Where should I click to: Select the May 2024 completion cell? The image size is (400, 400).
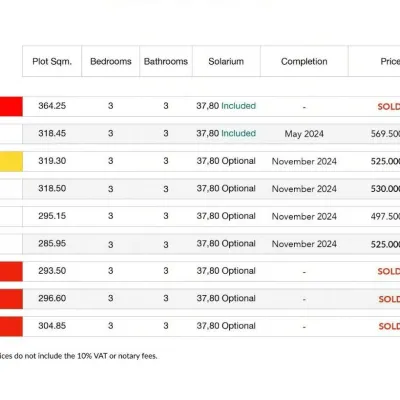coord(304,134)
